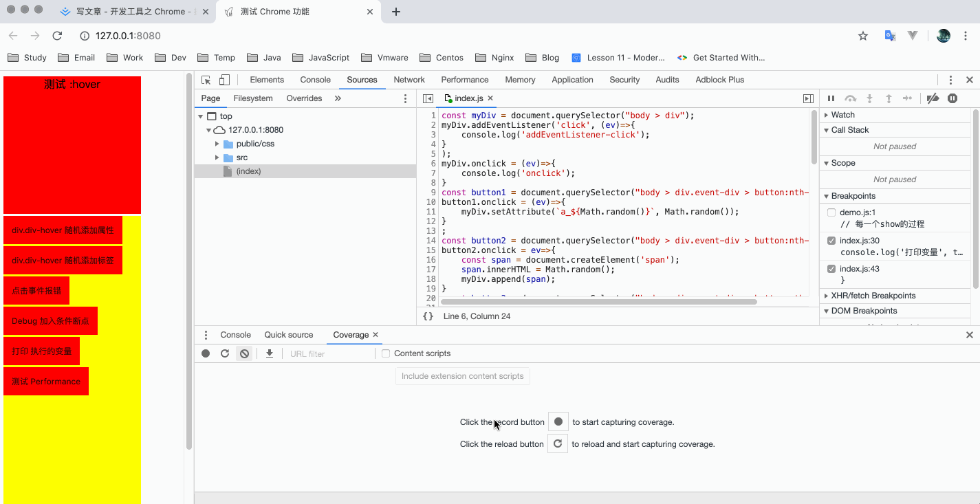The width and height of the screenshot is (980, 504).
Task: Switch to the Network tab
Action: (x=409, y=80)
